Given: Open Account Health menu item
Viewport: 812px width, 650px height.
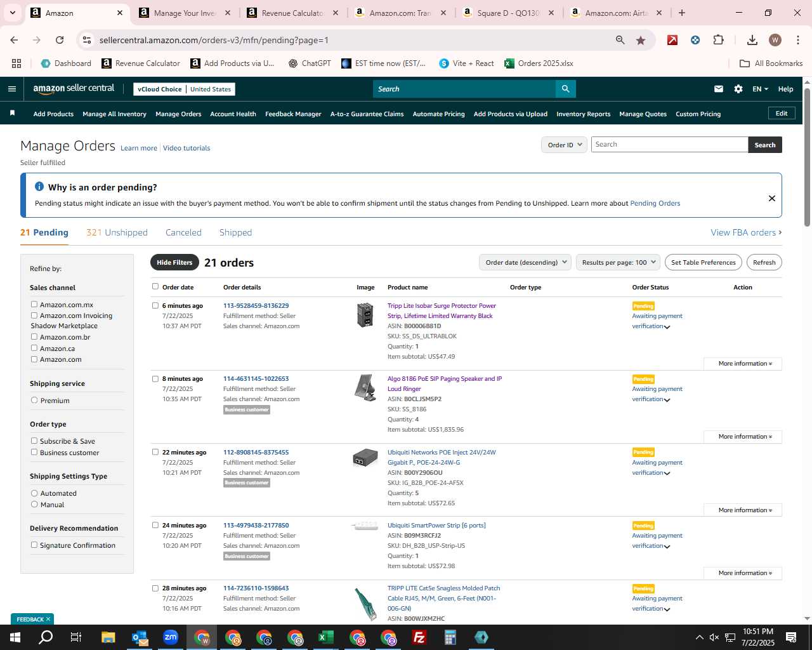Looking at the screenshot, I should tap(233, 114).
